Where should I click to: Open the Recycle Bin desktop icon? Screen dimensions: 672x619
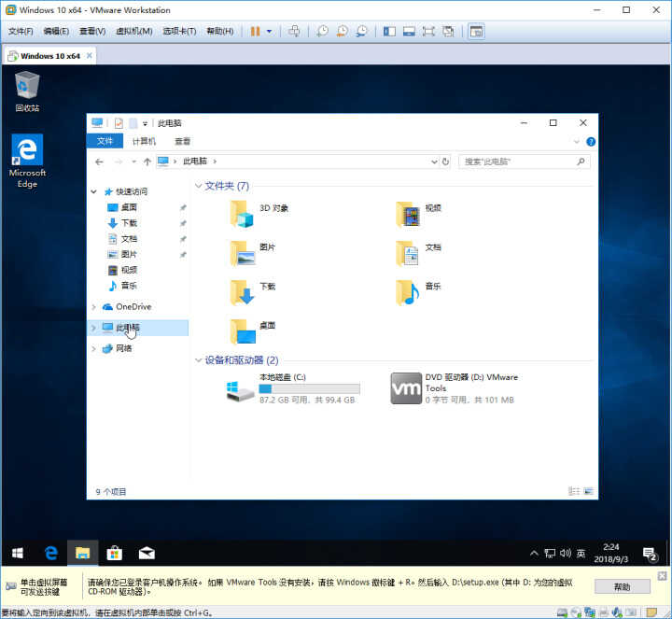pos(27,91)
